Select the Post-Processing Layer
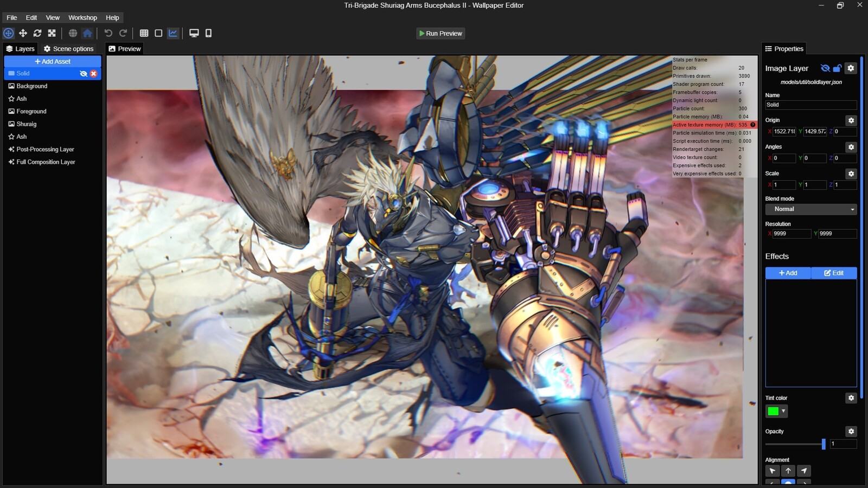Image resolution: width=868 pixels, height=488 pixels. pos(53,149)
